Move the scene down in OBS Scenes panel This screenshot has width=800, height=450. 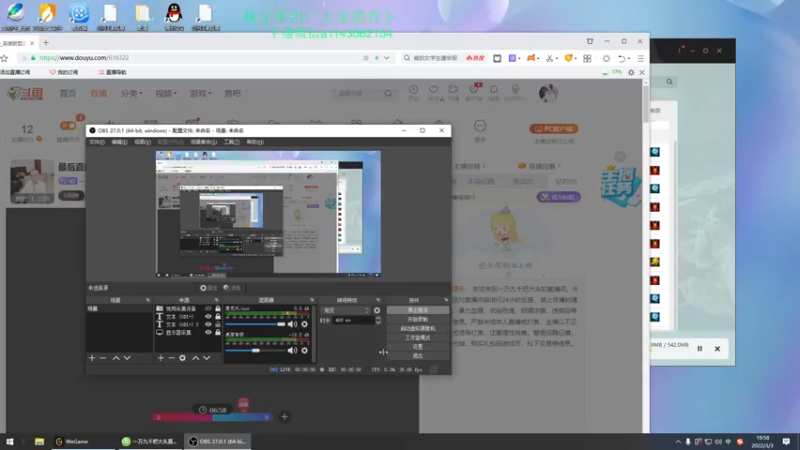127,358
